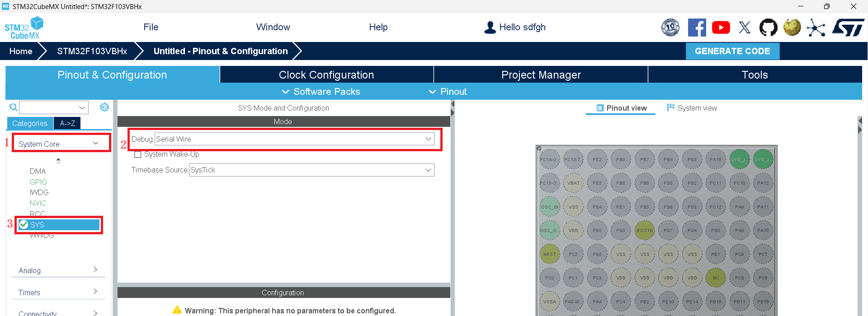This screenshot has width=868, height=316.
Task: Select the highlighted SYS peripheral
Action: tap(59, 225)
